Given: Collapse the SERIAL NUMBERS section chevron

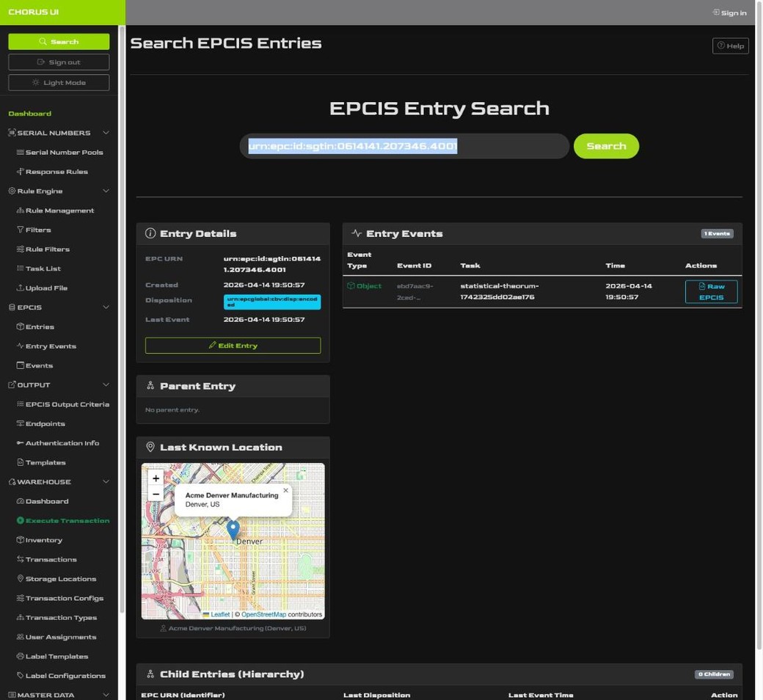Looking at the screenshot, I should [x=106, y=133].
